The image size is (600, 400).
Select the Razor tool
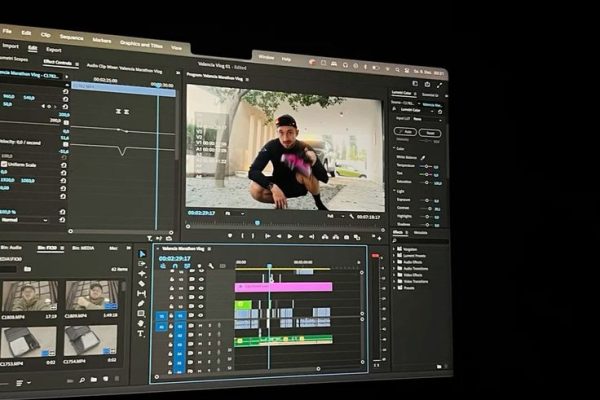click(142, 284)
